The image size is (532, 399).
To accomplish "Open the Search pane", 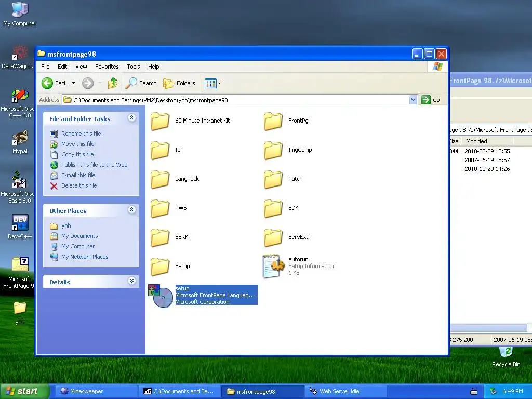I will pyautogui.click(x=141, y=83).
